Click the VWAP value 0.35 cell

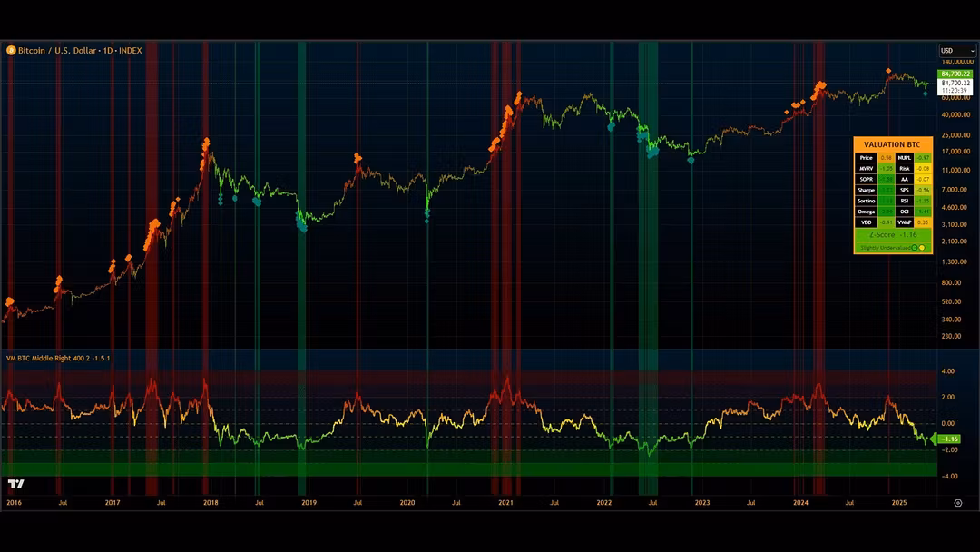[x=923, y=222]
